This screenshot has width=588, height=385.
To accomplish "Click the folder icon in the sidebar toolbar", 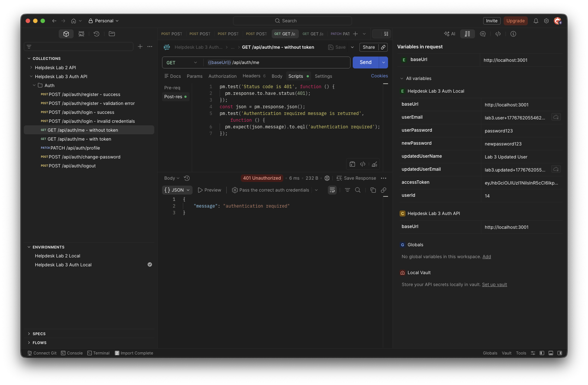I will pos(112,34).
